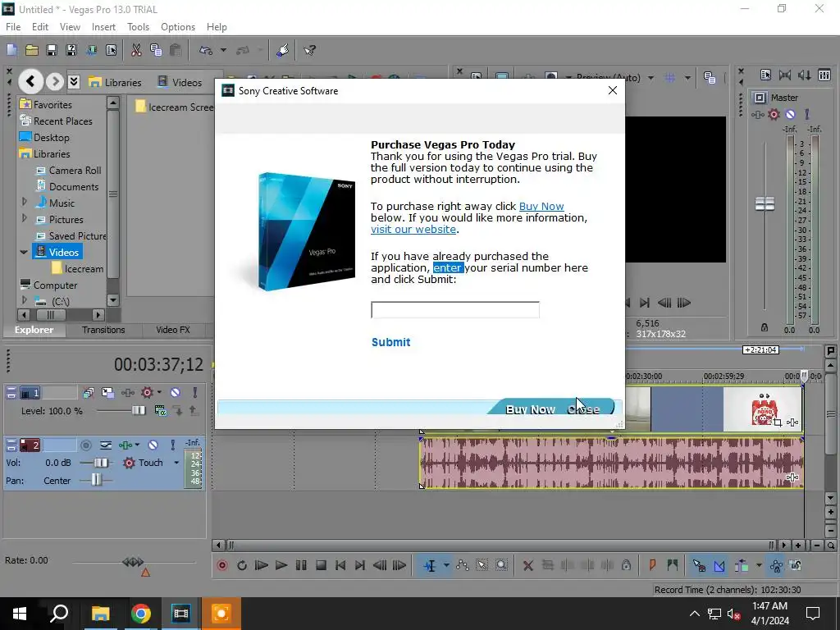Image resolution: width=840 pixels, height=630 pixels.
Task: Open the Undo history dropdown arrow
Action: [223, 50]
